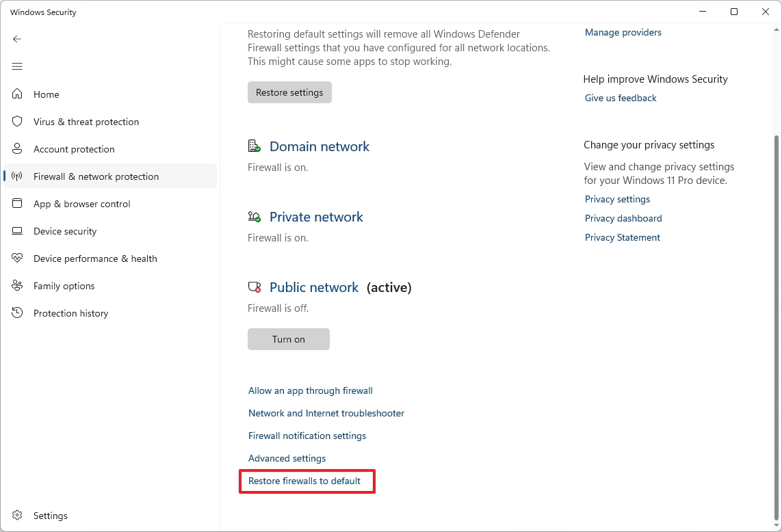Open Device security section
The height and width of the screenshot is (532, 782).
point(66,231)
